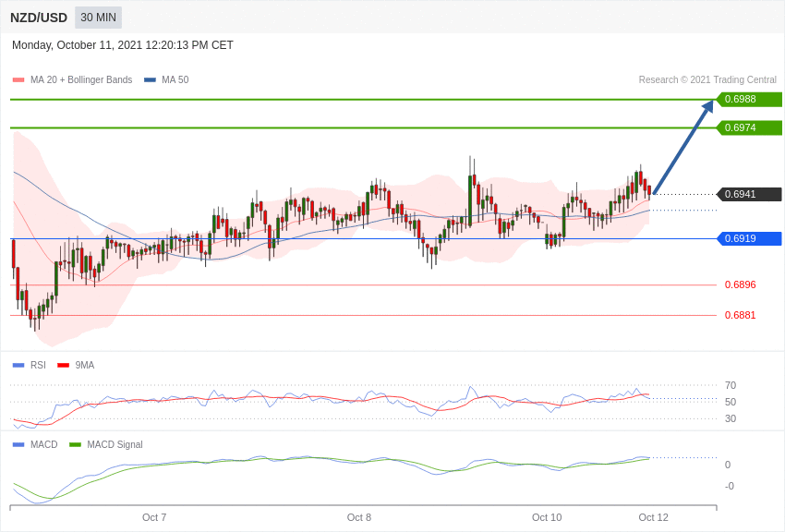The height and width of the screenshot is (532, 785).
Task: Click the RSI legend swatch
Action: tap(18, 365)
